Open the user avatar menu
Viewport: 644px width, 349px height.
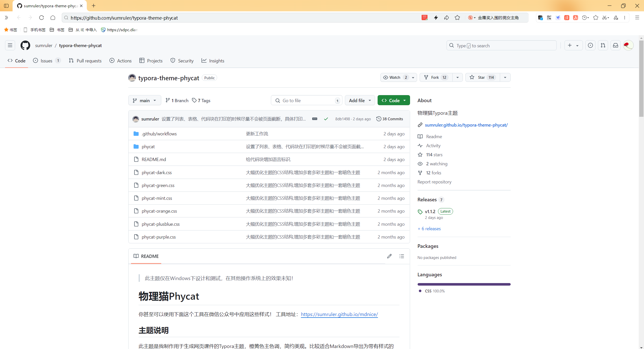tap(628, 46)
